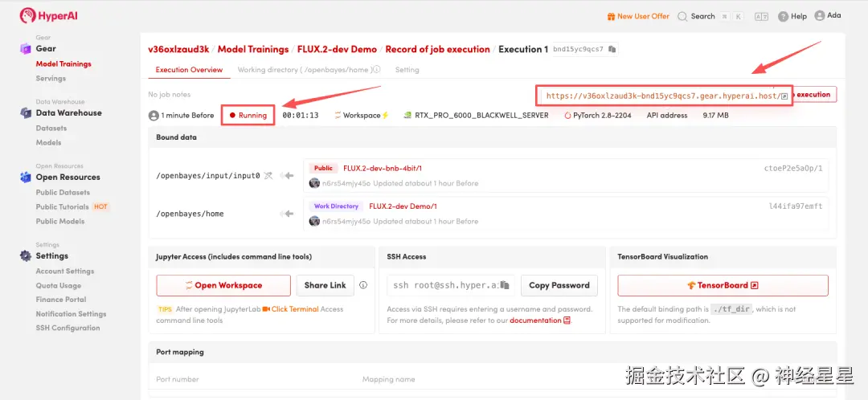Image resolution: width=868 pixels, height=400 pixels.
Task: Open the Gear section icon
Action: tap(26, 49)
